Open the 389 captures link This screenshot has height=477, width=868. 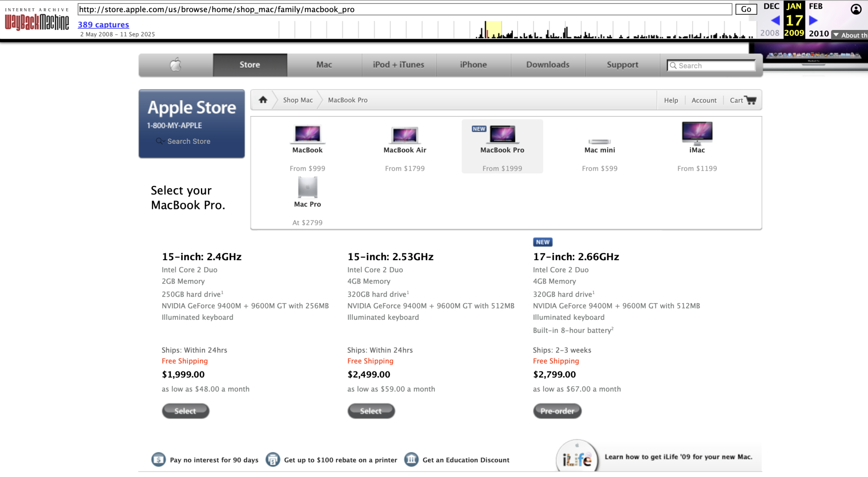(x=103, y=25)
